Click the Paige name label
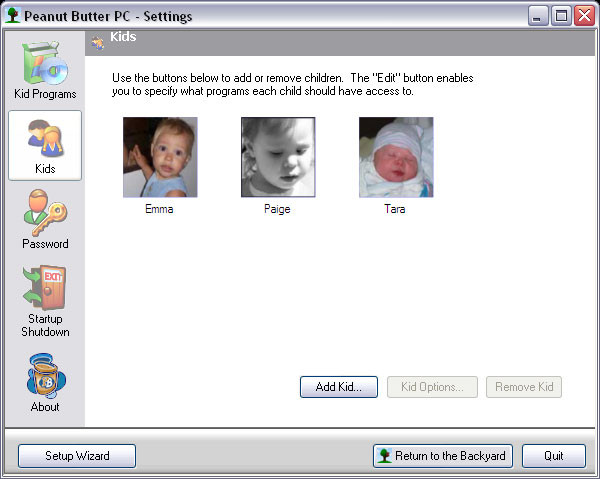This screenshot has width=600, height=479. pyautogui.click(x=277, y=209)
